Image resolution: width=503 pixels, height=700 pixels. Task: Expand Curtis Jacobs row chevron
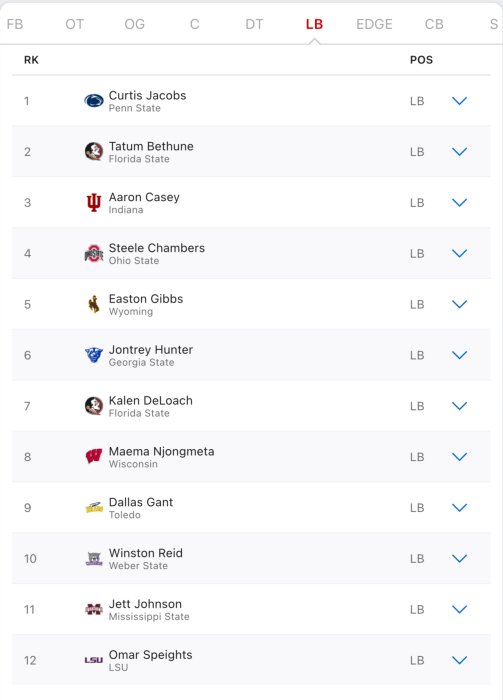pos(459,101)
